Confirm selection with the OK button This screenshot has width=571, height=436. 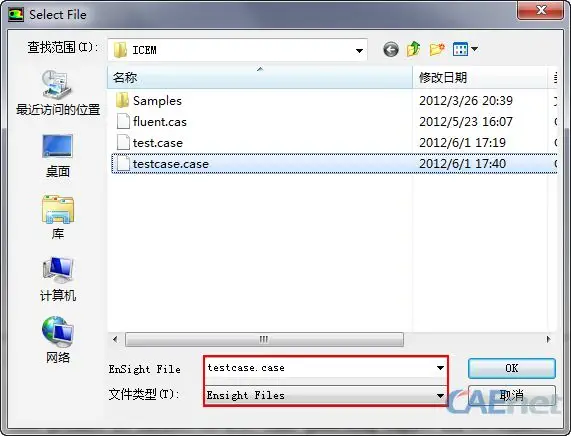[x=512, y=368]
